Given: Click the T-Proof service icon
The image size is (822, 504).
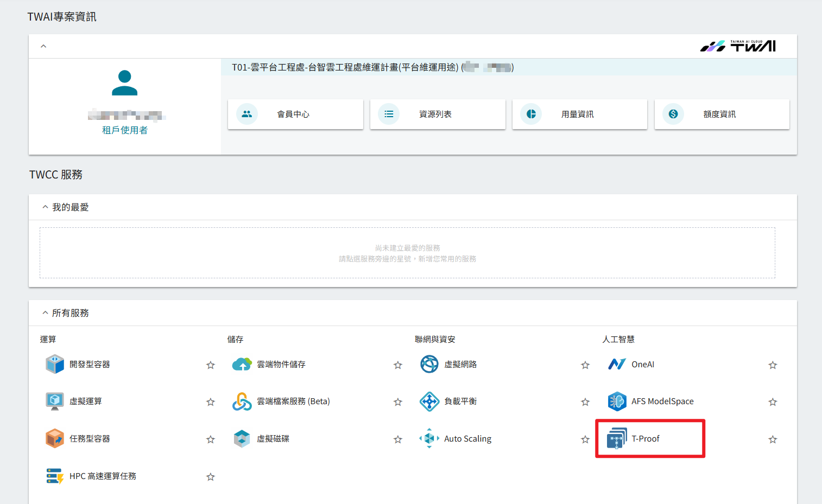Looking at the screenshot, I should tap(617, 438).
